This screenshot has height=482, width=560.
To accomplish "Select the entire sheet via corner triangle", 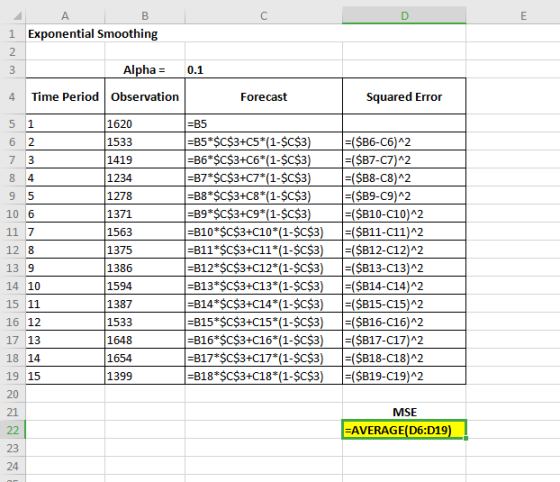I will 16,16.
